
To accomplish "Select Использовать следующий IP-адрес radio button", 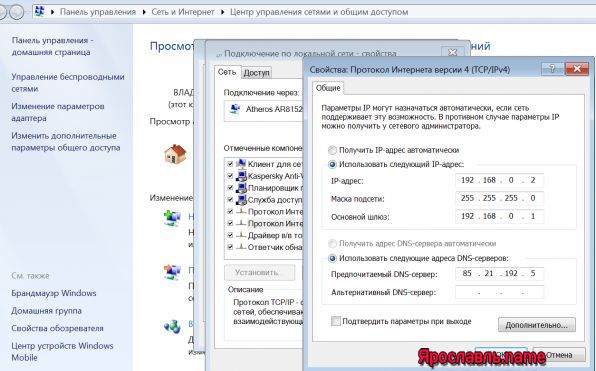I will pyautogui.click(x=332, y=165).
